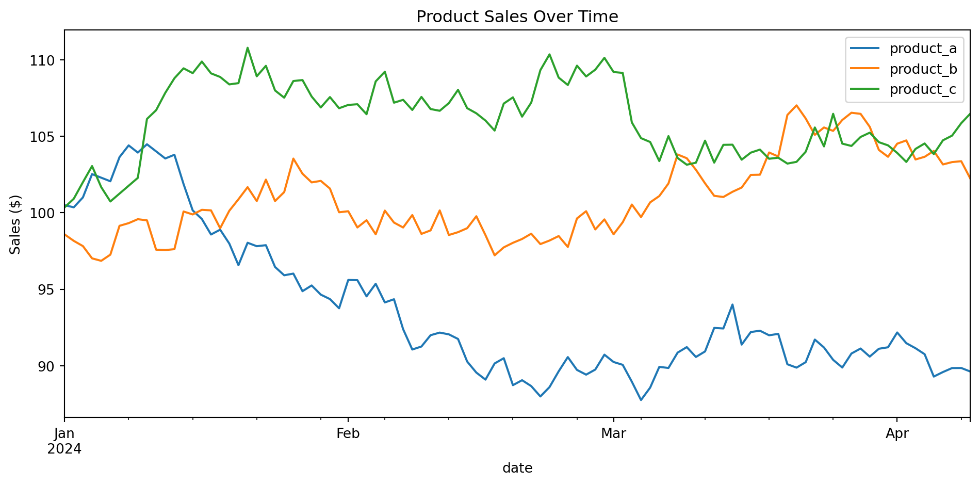Click the 2024 year label below Jan
The image size is (980, 485).
pyautogui.click(x=64, y=449)
